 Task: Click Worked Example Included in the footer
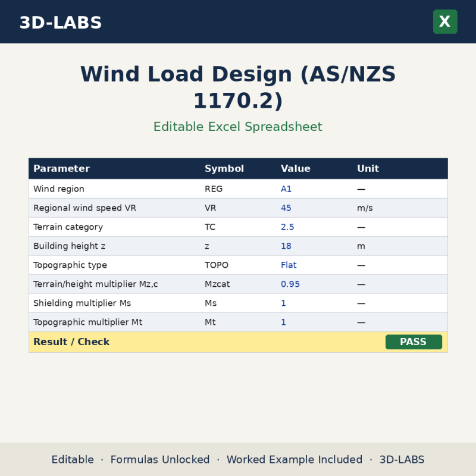[295, 459]
